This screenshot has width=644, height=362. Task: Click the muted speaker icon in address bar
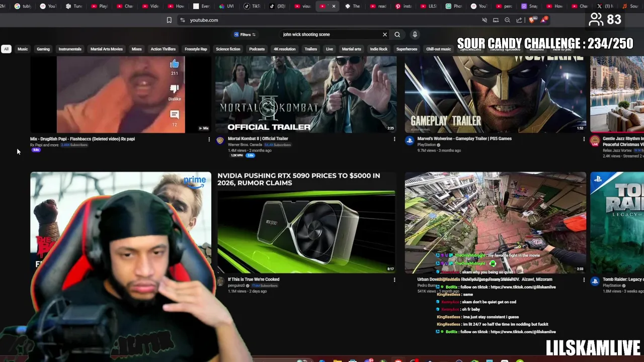(485, 20)
